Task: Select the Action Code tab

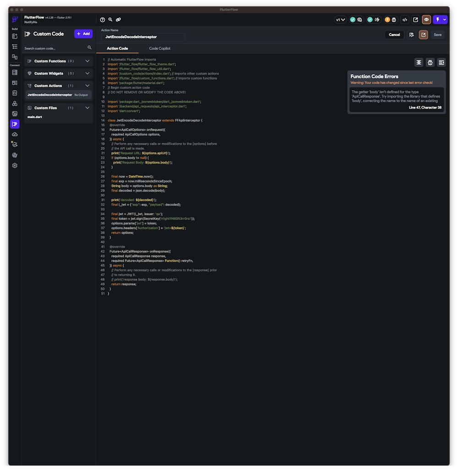Action: pyautogui.click(x=117, y=49)
